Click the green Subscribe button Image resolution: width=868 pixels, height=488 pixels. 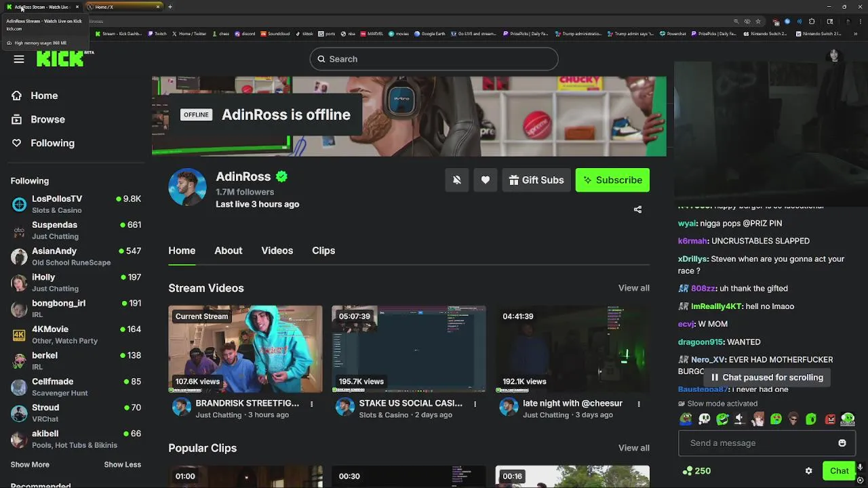[x=612, y=180]
